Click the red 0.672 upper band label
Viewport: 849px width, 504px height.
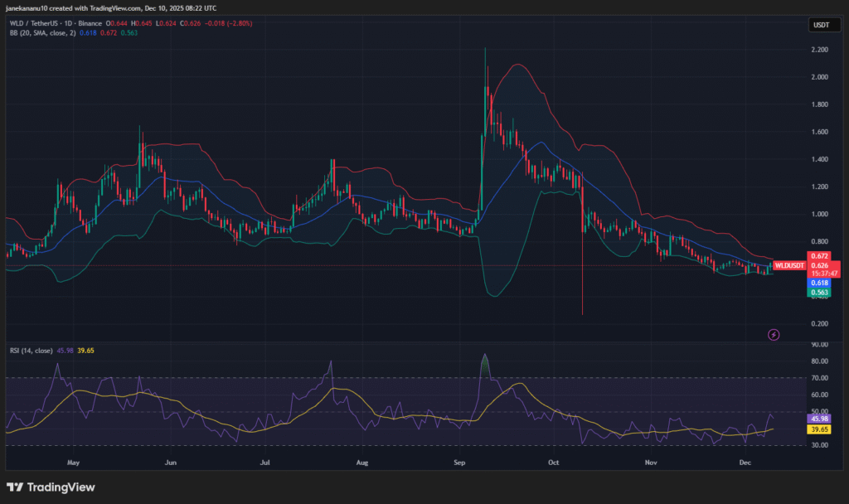coord(819,256)
